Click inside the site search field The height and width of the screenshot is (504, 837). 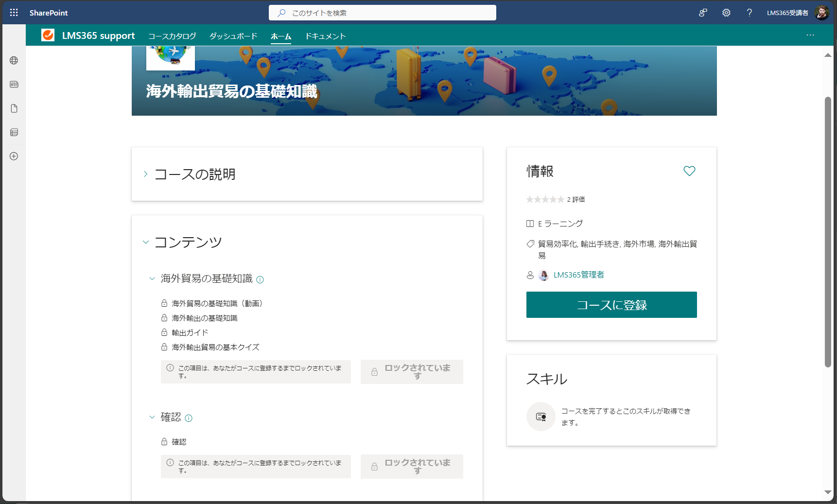(382, 13)
